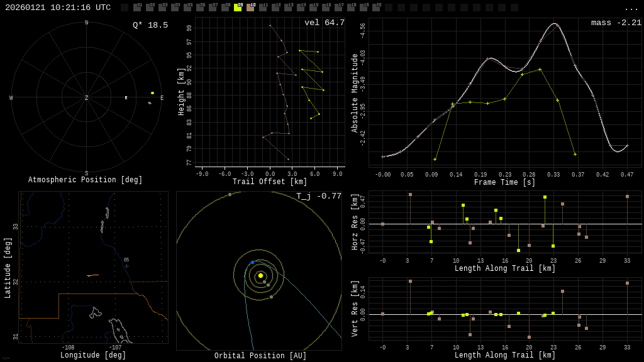Click the highlighted yellow station 09 box

point(238,8)
